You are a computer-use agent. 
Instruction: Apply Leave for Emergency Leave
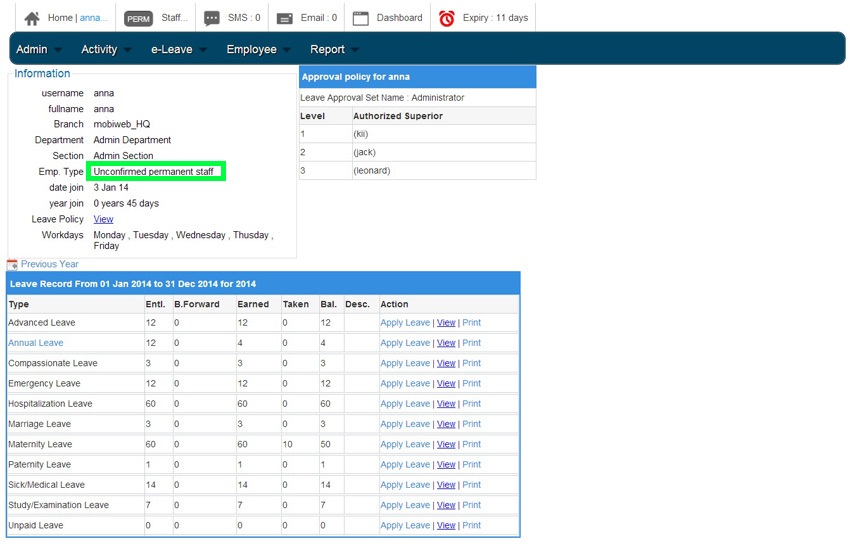[405, 384]
